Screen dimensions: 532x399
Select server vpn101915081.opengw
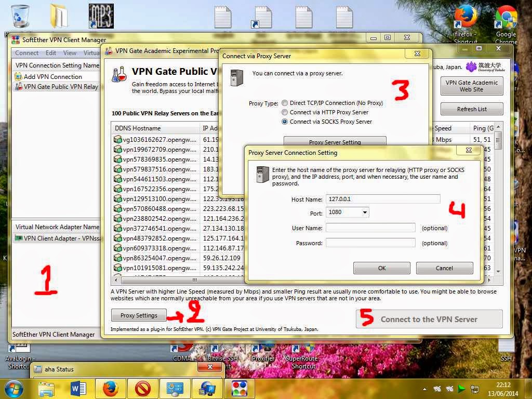pyautogui.click(x=155, y=268)
